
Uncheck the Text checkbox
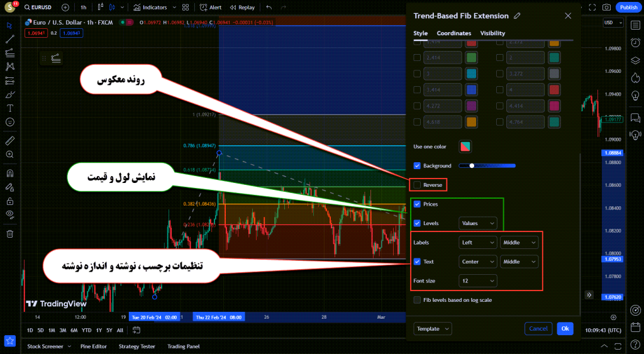(x=417, y=262)
